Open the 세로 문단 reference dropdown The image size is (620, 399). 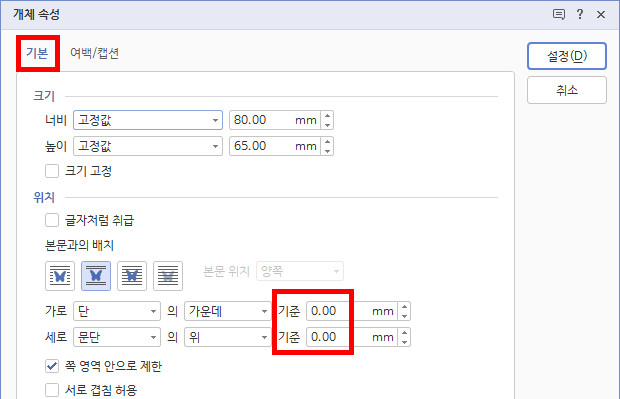[117, 337]
